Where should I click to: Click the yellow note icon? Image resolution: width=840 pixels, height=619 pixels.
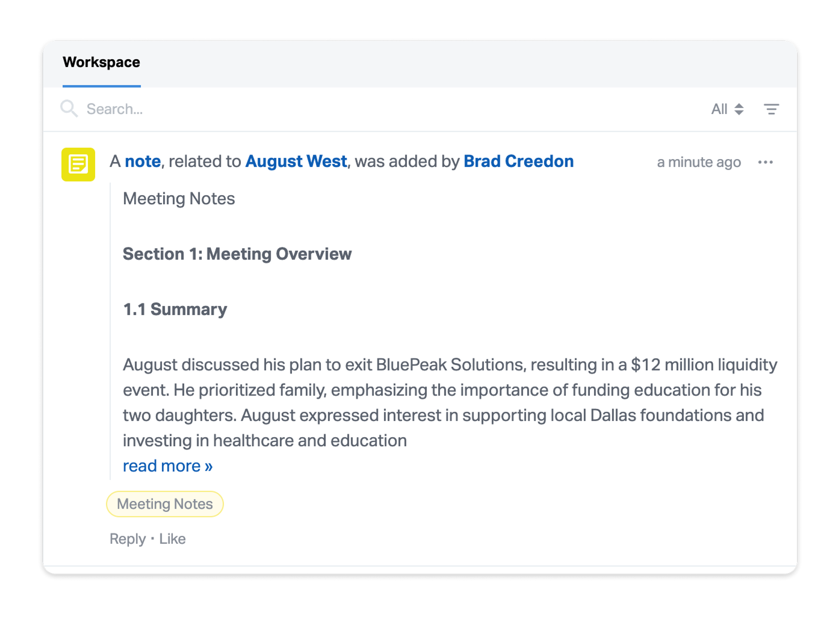click(x=78, y=164)
